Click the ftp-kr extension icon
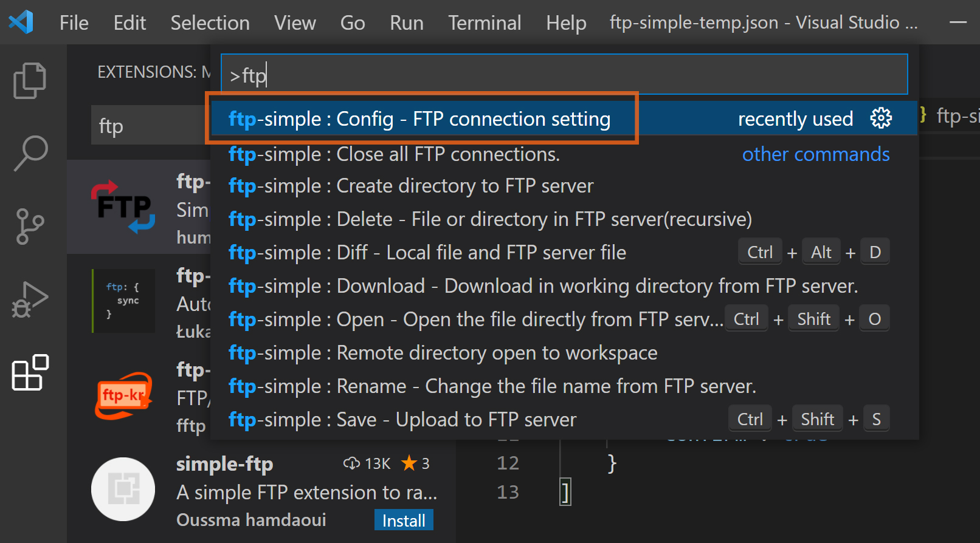Screen dimensions: 980x543 tap(123, 395)
